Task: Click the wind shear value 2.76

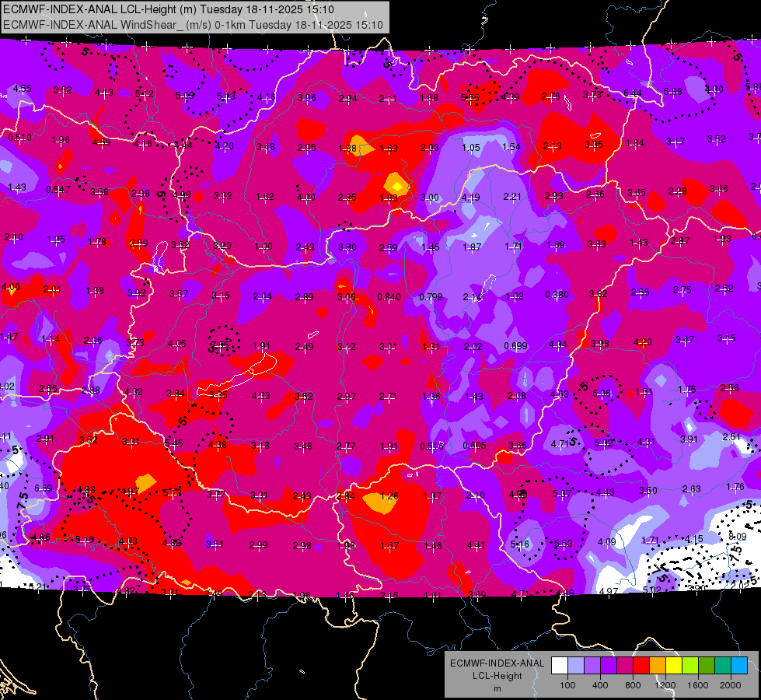Action: tap(551, 96)
